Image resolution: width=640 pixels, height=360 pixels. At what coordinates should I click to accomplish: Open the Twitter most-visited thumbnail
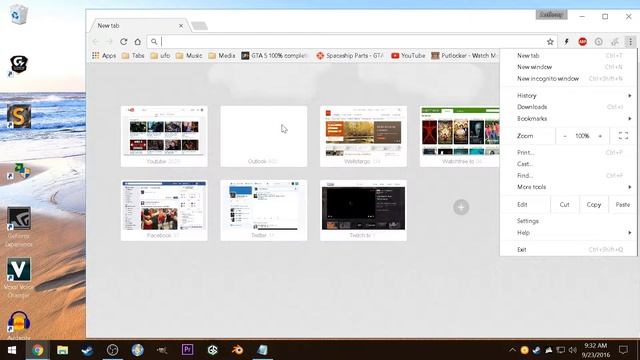point(264,210)
